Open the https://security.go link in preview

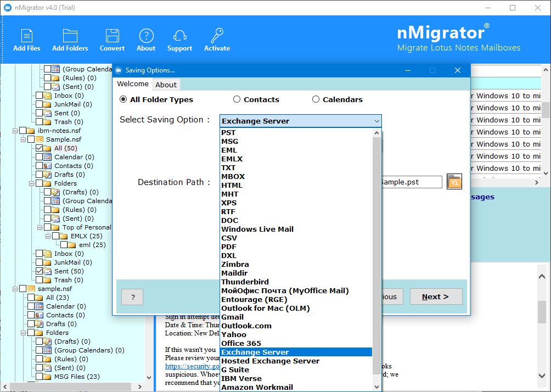[193, 366]
